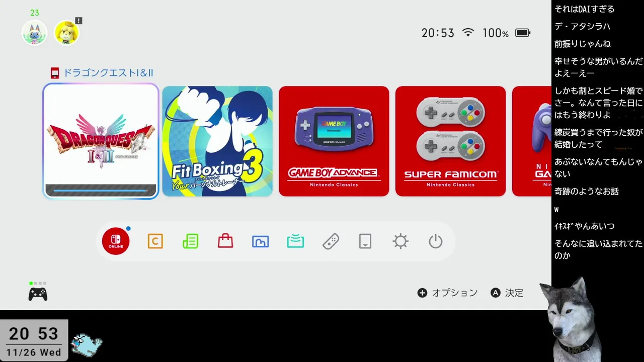Open the News icon

click(x=190, y=241)
